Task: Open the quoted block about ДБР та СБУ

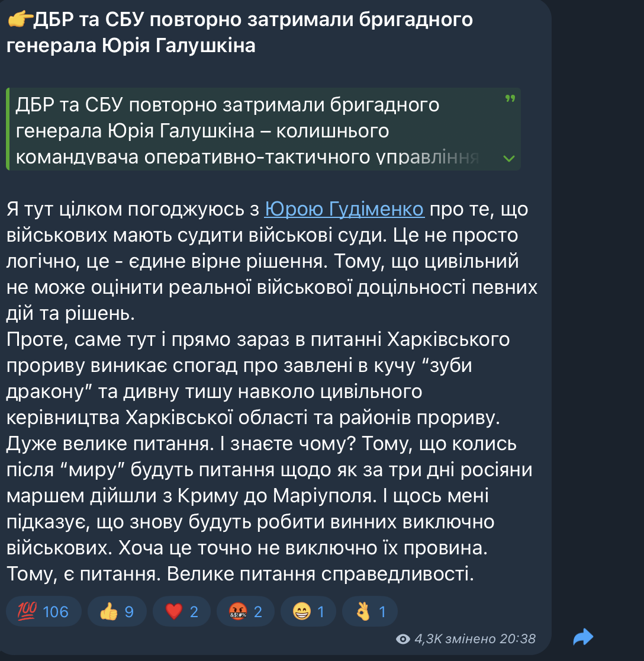Action: click(x=263, y=129)
